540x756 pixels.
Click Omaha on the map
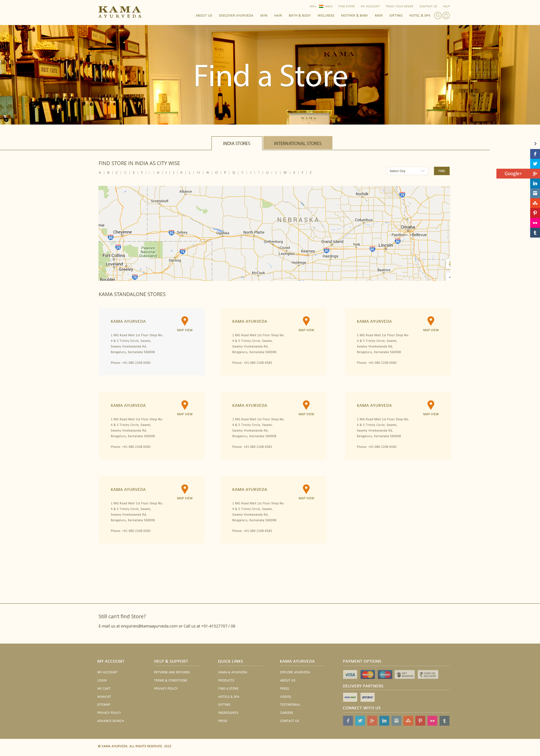point(408,227)
